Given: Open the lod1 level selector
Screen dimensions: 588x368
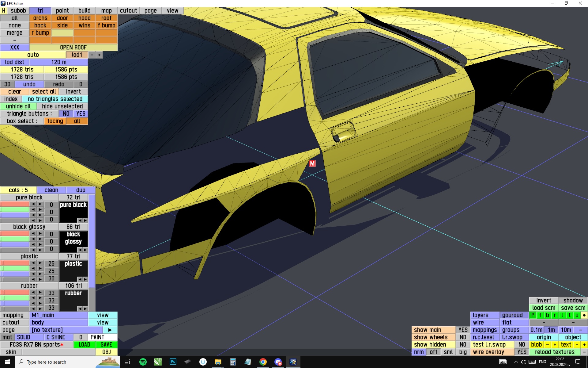Looking at the screenshot, I should click(77, 55).
